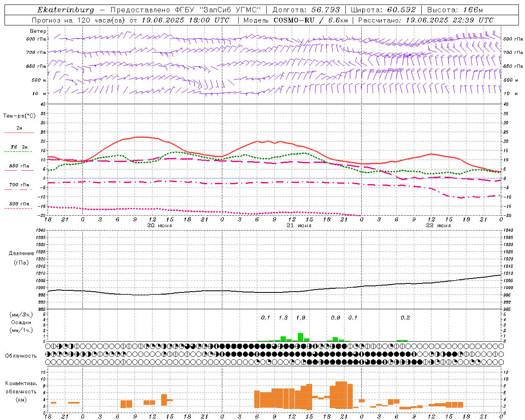Select the '(мм/1ч.)' units label
Viewport: 525px width, 420px height.
21,330
